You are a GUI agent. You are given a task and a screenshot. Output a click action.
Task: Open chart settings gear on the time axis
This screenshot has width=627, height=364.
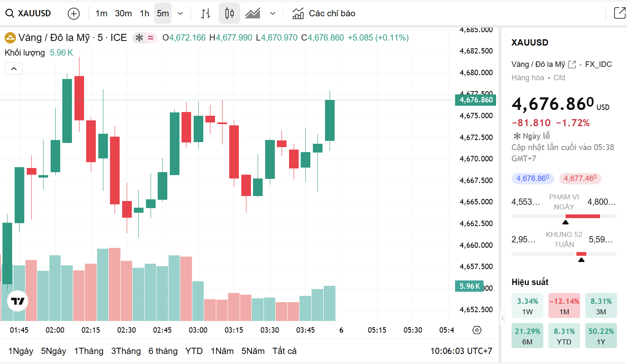coord(477,330)
